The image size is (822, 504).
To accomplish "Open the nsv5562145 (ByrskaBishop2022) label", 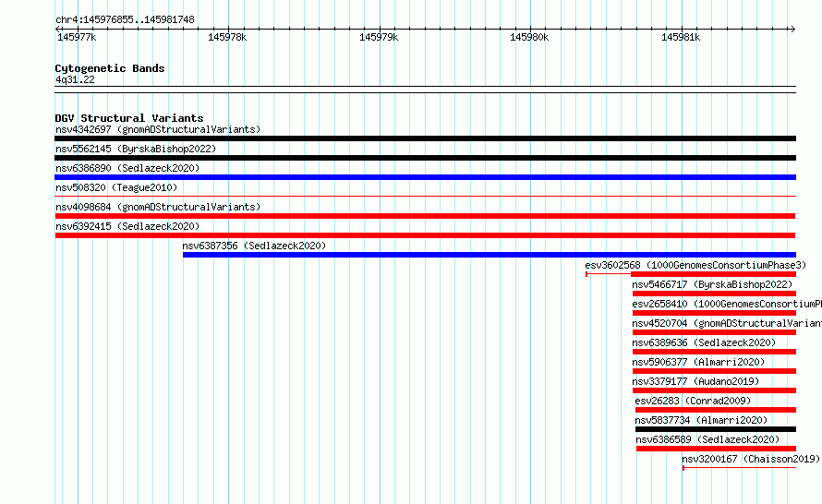I will point(136,149).
